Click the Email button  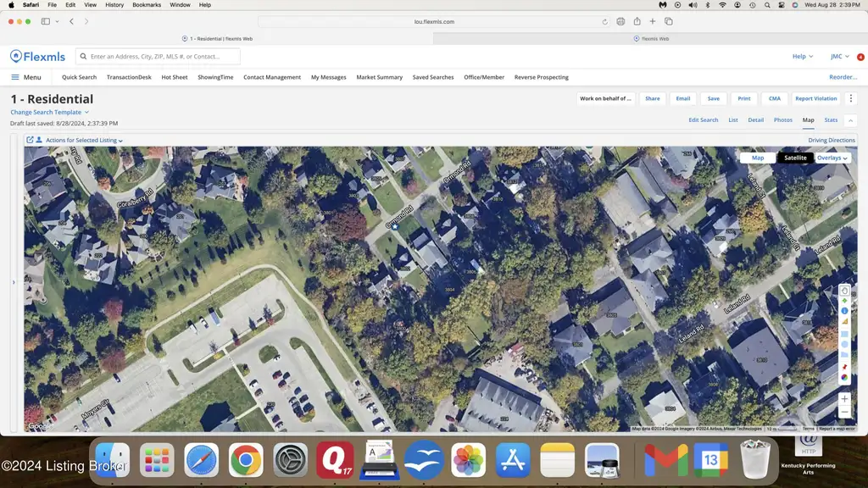click(x=683, y=98)
